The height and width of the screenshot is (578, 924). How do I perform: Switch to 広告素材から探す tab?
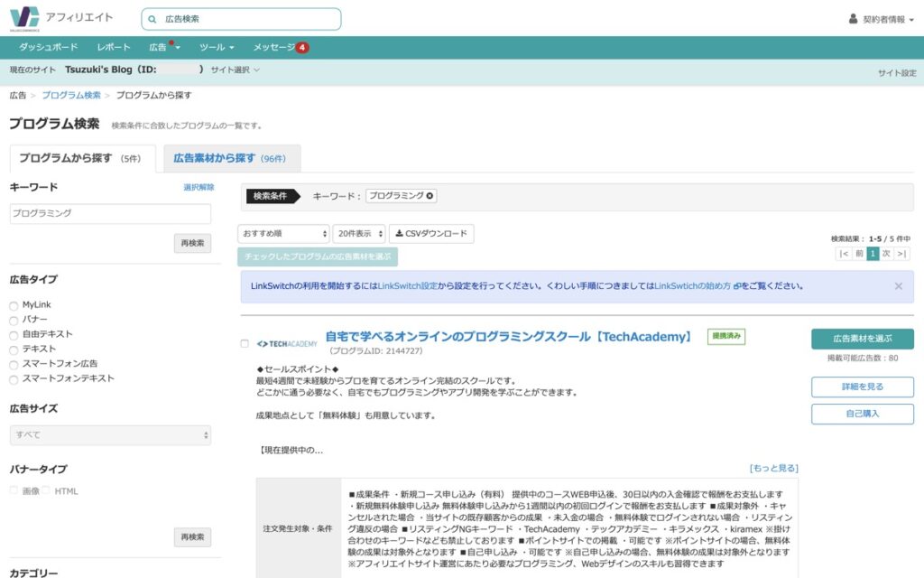(232, 158)
